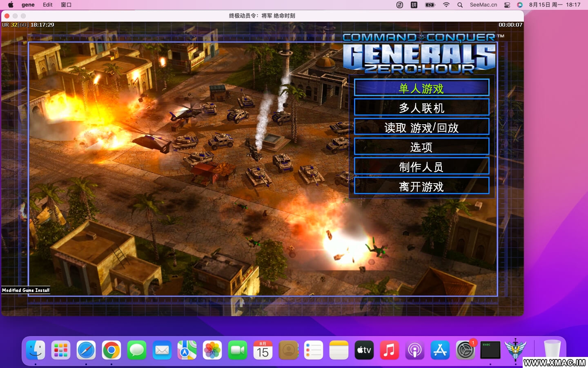The height and width of the screenshot is (368, 588).
Task: Open the exec terminal icon in dock
Action: tap(490, 350)
